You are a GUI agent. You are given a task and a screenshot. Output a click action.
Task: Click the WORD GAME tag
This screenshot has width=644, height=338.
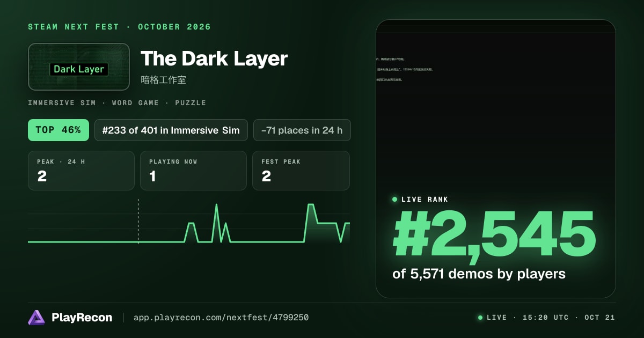pos(136,102)
